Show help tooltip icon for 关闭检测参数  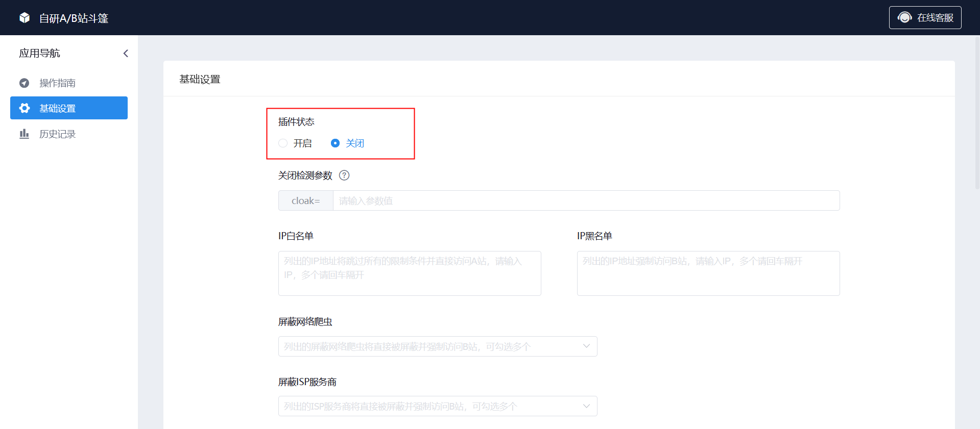[x=344, y=175]
